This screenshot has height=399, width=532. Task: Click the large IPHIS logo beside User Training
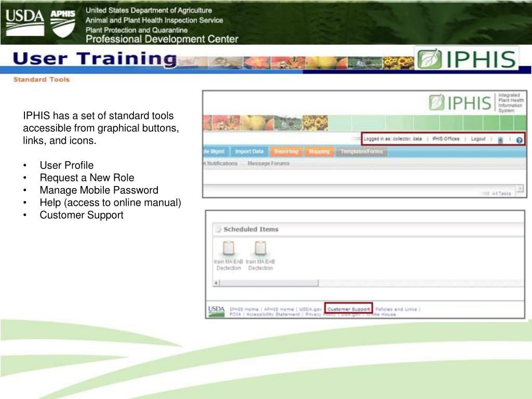(467, 59)
